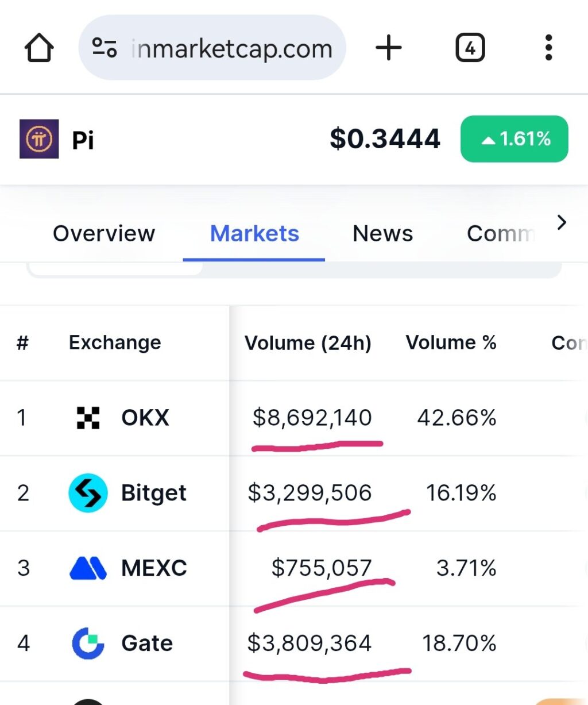Tap the browser home icon
Image resolution: width=588 pixels, height=705 pixels.
(x=39, y=48)
